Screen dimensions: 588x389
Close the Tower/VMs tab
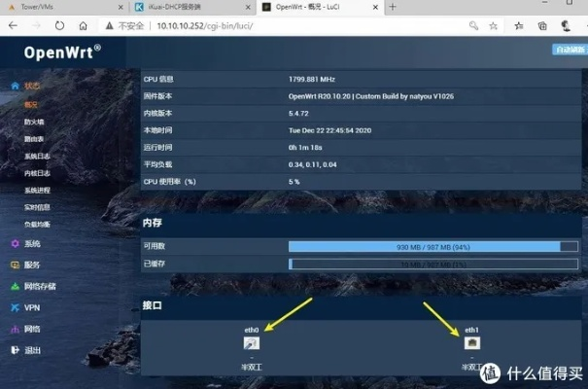[121, 7]
